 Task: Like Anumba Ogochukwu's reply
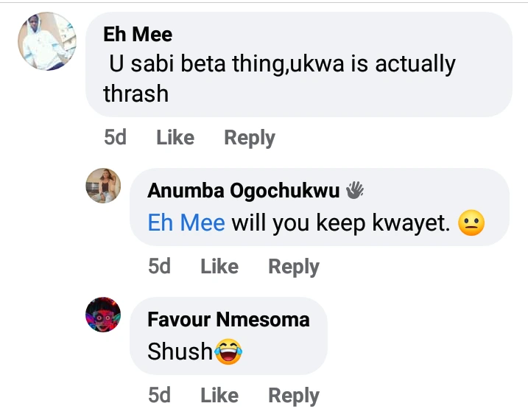pyautogui.click(x=219, y=267)
